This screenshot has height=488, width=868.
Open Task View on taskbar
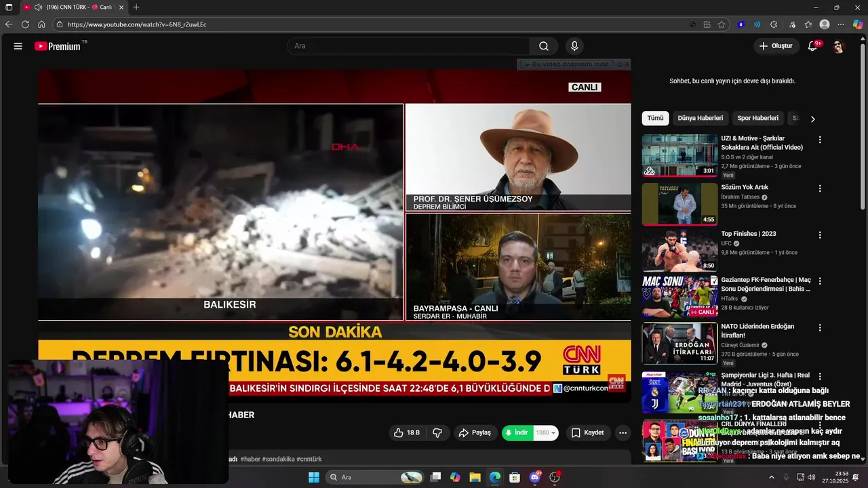pos(436,477)
